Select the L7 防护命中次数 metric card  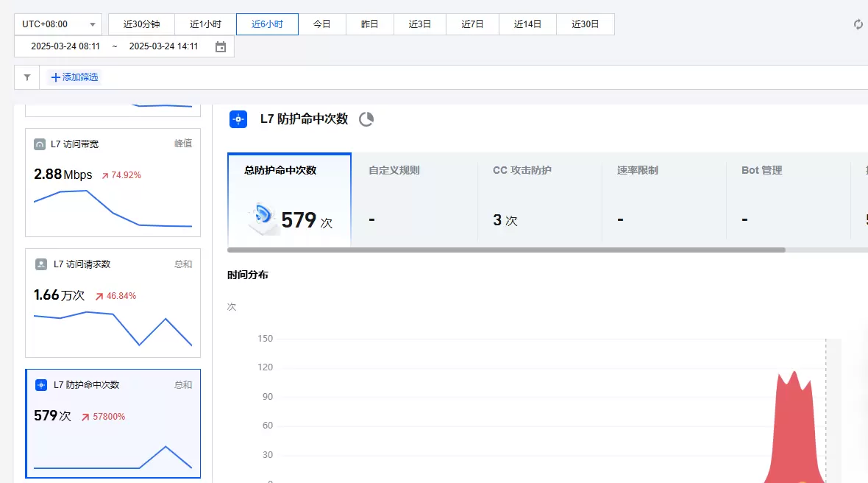113,424
